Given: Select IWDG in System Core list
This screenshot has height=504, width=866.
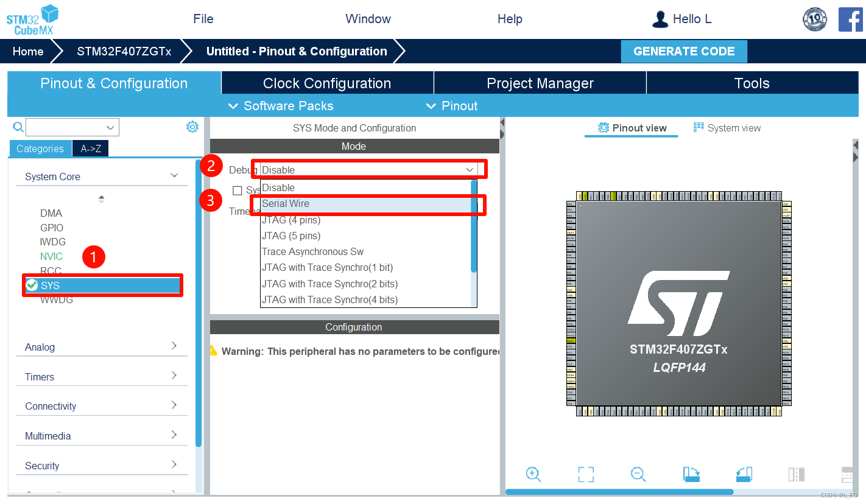Looking at the screenshot, I should 53,242.
